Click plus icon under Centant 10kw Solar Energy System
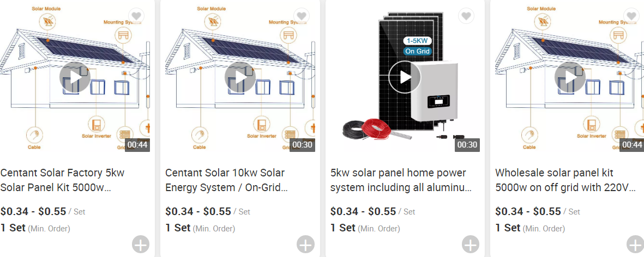The height and width of the screenshot is (257, 644). 305,244
